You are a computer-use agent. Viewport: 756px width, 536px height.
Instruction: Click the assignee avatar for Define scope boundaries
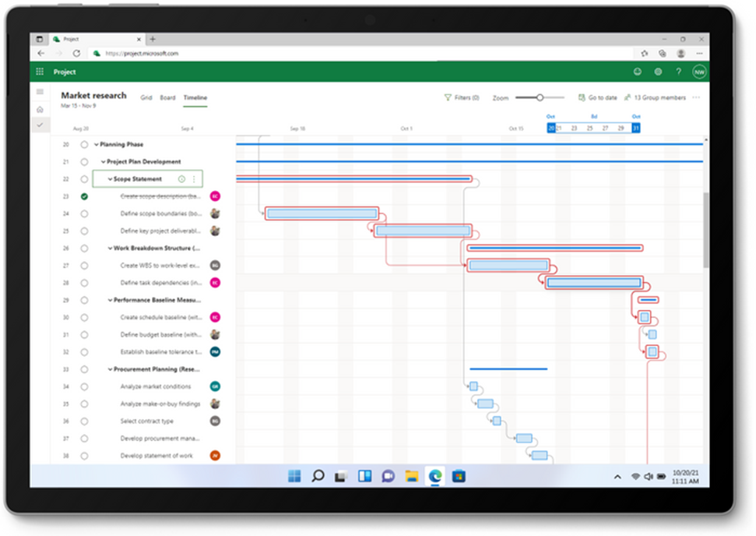[215, 213]
